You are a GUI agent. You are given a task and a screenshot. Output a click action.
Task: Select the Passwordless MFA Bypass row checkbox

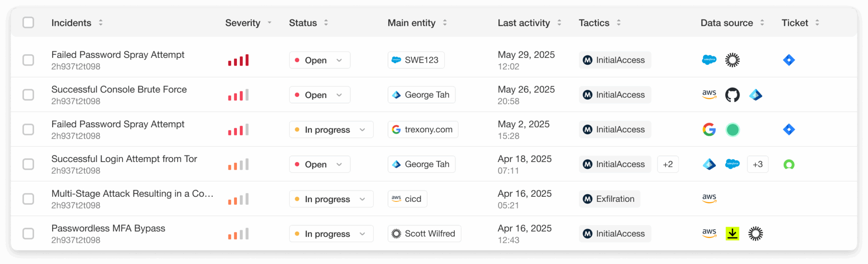[x=28, y=234]
